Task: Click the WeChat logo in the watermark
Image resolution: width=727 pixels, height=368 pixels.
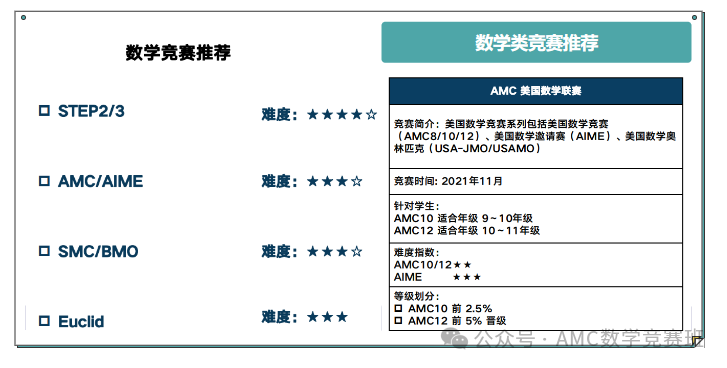Action: 454,338
